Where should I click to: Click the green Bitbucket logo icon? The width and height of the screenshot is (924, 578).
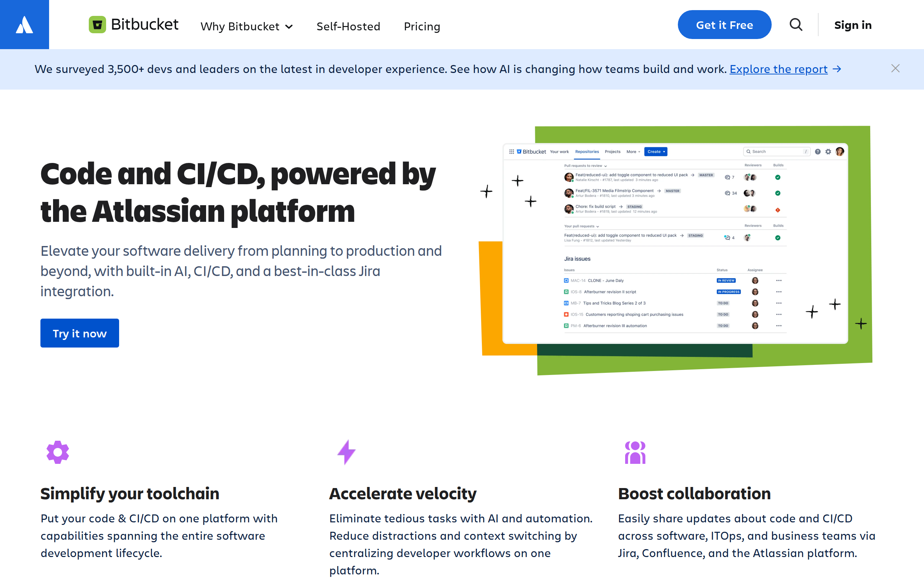click(x=97, y=25)
